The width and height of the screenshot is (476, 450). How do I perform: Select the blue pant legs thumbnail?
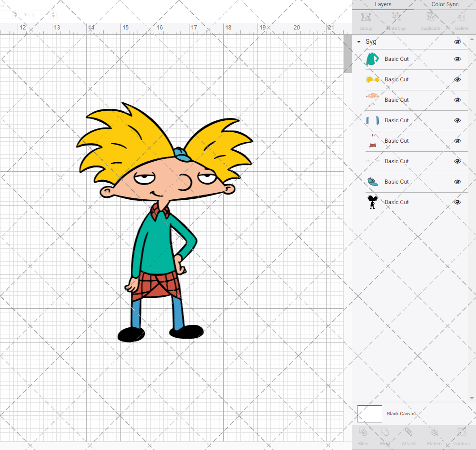tap(373, 120)
